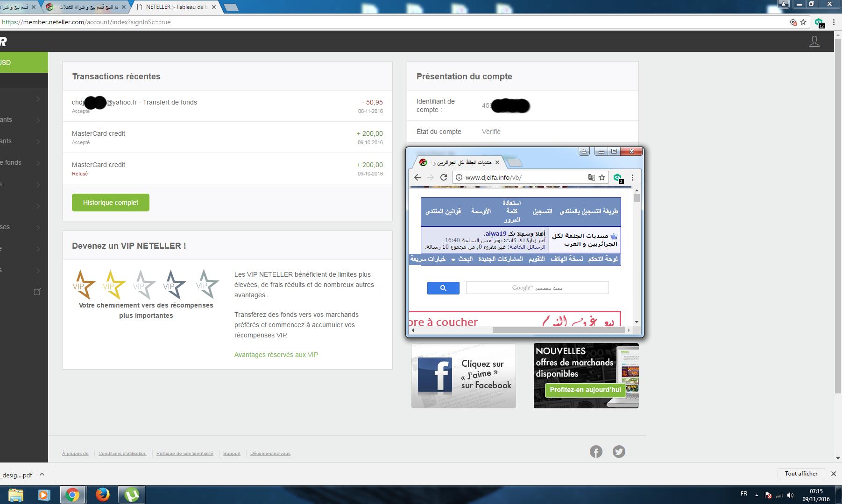Open the refused MasterCard credit transaction
Viewport: 842px width, 504px height.
[227, 168]
